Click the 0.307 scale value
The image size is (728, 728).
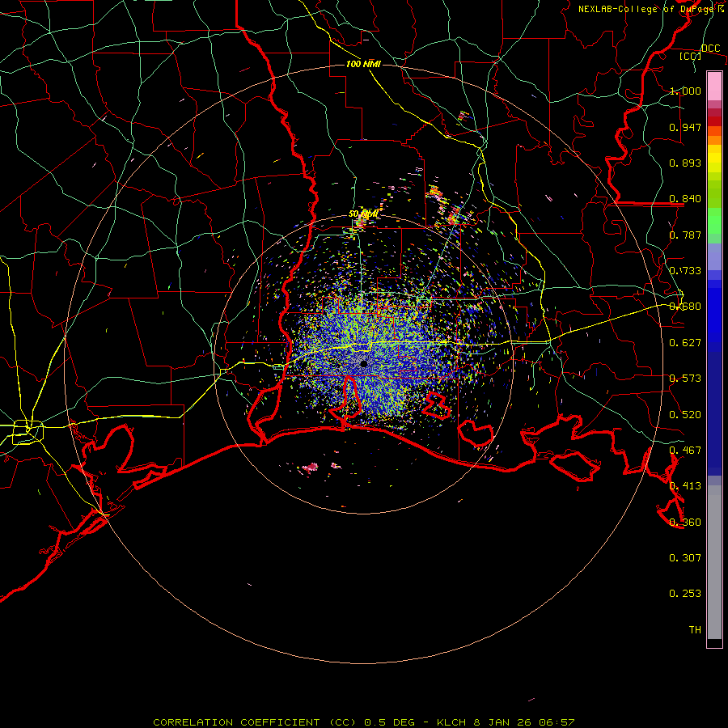coord(685,557)
